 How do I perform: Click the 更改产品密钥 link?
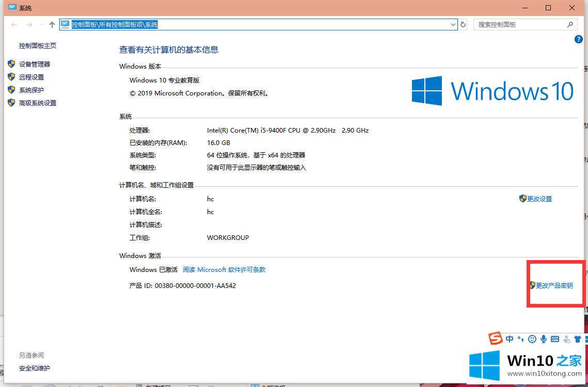pyautogui.click(x=554, y=285)
